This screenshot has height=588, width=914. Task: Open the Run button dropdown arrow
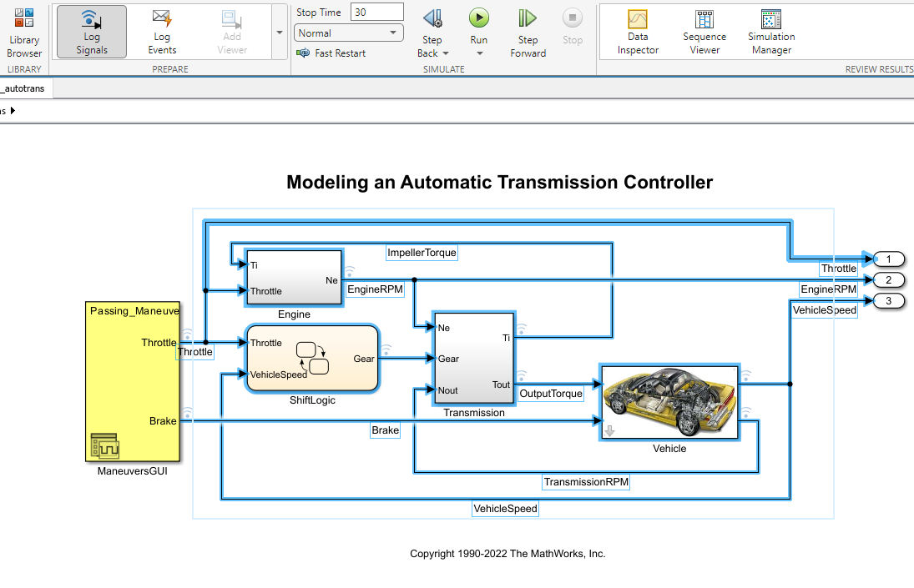pos(479,53)
